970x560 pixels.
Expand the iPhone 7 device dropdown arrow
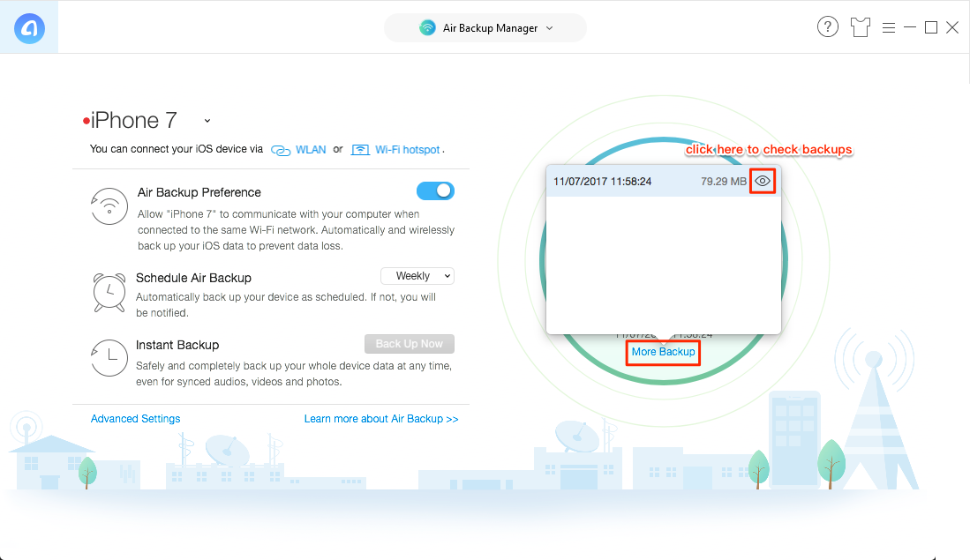207,121
